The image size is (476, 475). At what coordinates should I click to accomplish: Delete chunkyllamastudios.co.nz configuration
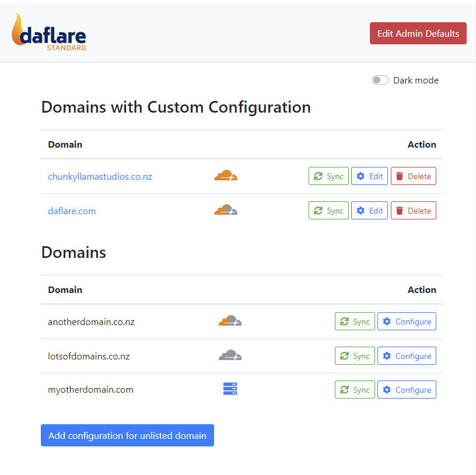coord(414,176)
